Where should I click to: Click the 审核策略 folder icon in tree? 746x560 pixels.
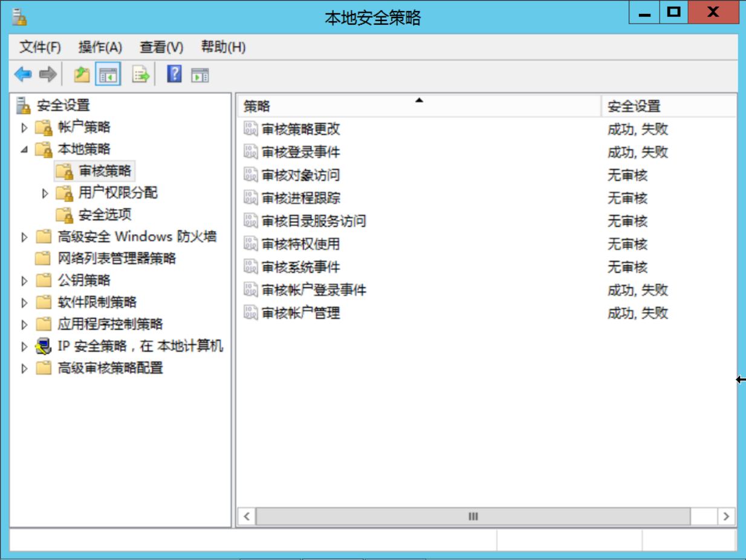(x=64, y=171)
